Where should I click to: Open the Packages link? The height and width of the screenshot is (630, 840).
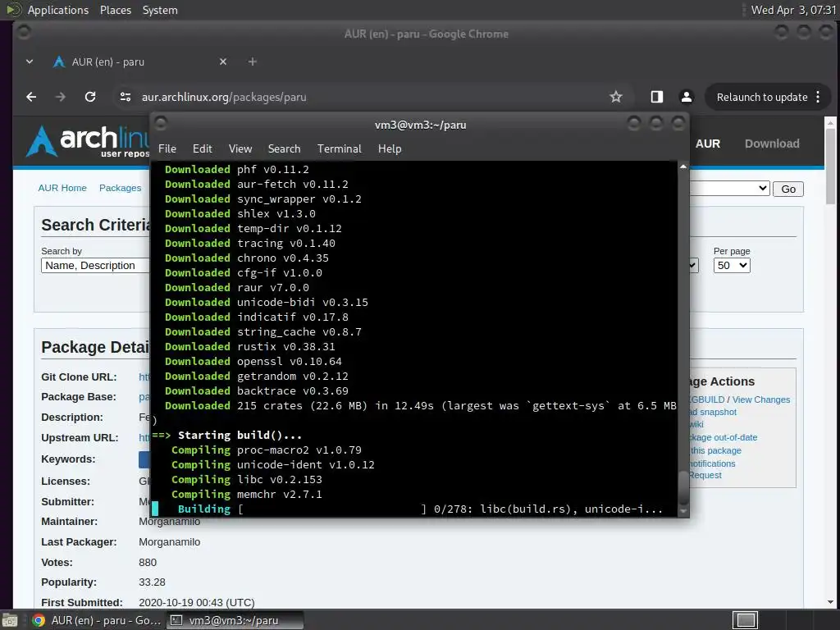tap(120, 188)
